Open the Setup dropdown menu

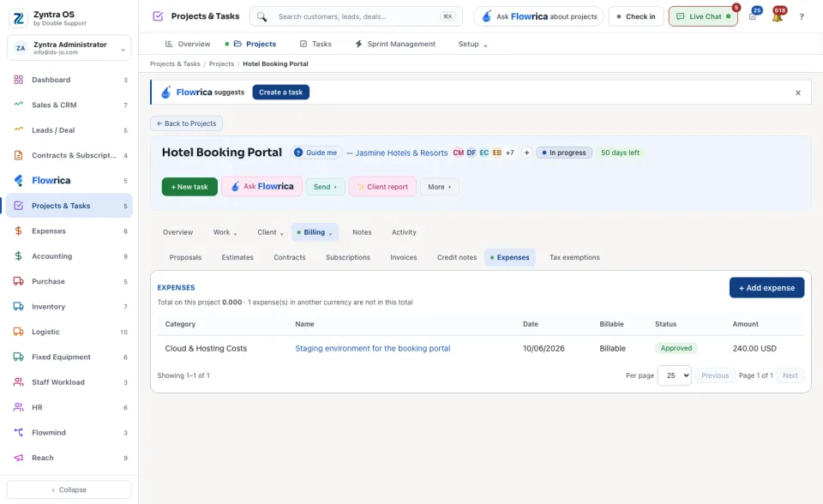click(472, 44)
